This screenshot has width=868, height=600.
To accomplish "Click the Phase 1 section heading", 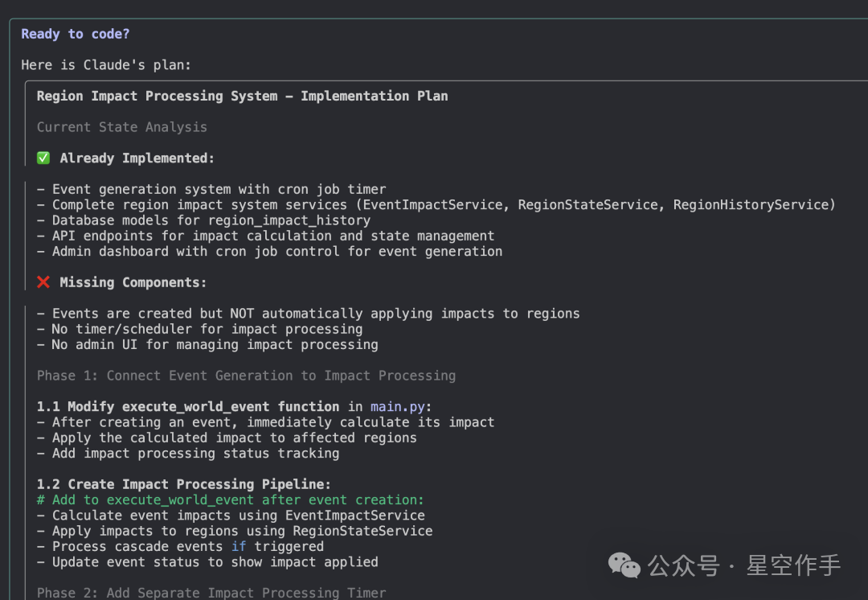I will tap(246, 376).
